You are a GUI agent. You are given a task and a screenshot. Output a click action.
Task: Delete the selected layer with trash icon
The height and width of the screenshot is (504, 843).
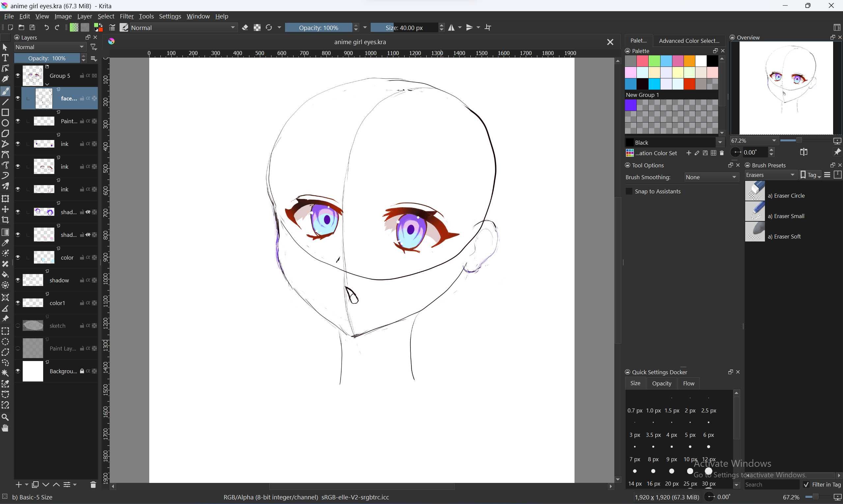tap(93, 485)
